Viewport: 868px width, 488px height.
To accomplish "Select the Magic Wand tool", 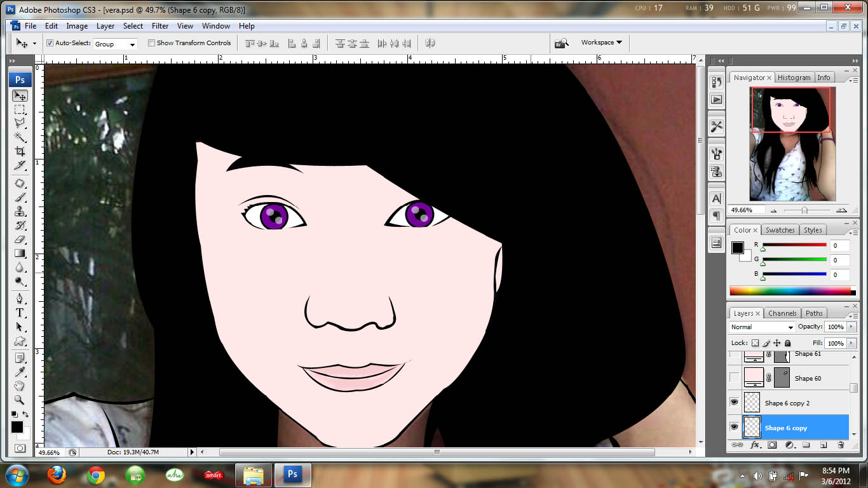I will pyautogui.click(x=20, y=137).
